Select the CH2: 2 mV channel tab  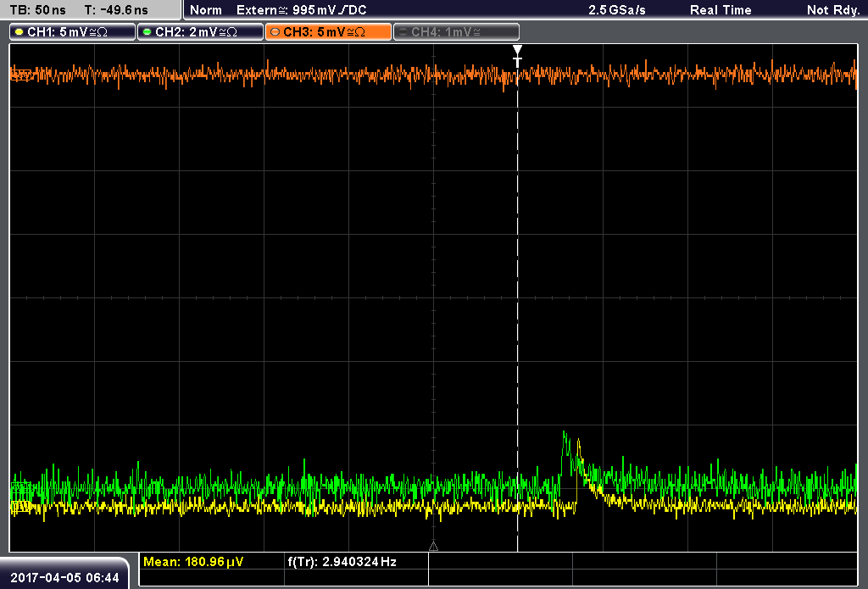coord(200,32)
